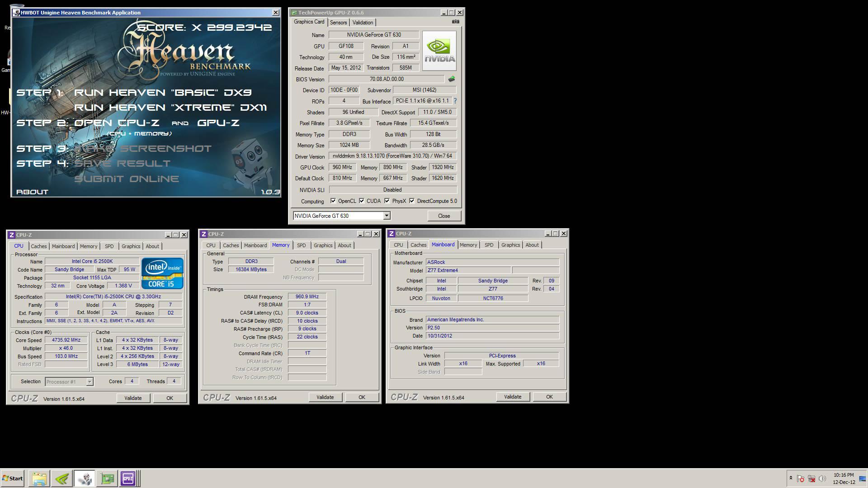The width and height of the screenshot is (868, 488).
Task: Switch to GPU-Z via graphics card taskbar icon
Action: (x=107, y=479)
